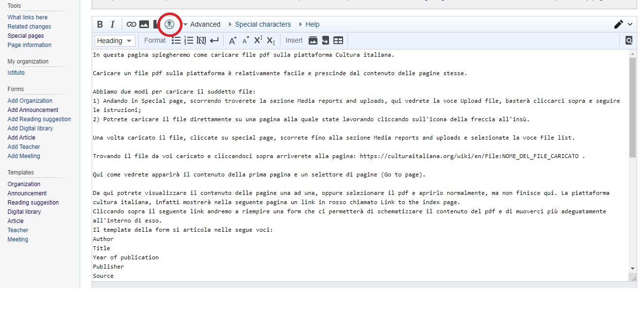The image size is (644, 334).
Task: Open the Add Reading suggestion form
Action: click(39, 119)
